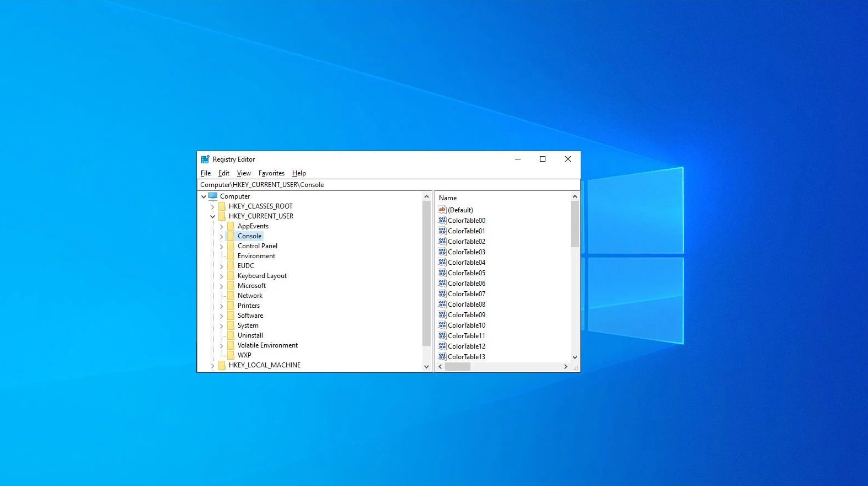Click the HKEY_LOCAL_MACHINE folder icon
This screenshot has height=486, width=868.
(x=222, y=365)
